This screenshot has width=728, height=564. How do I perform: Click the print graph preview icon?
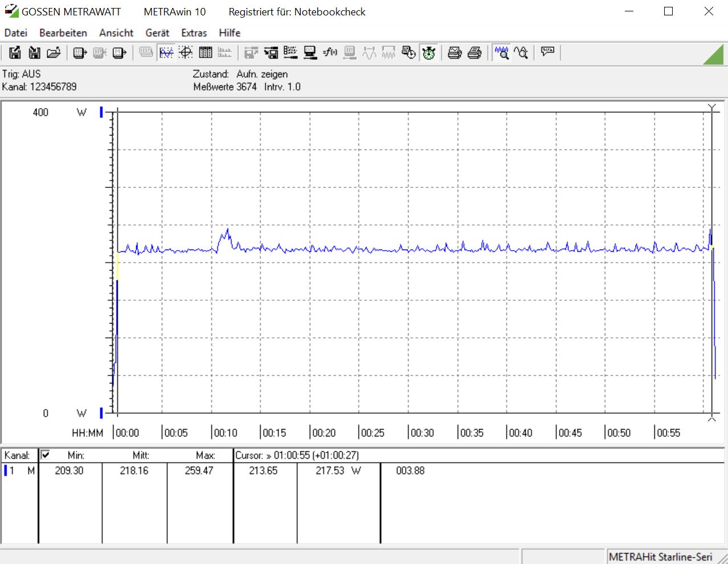[x=454, y=53]
